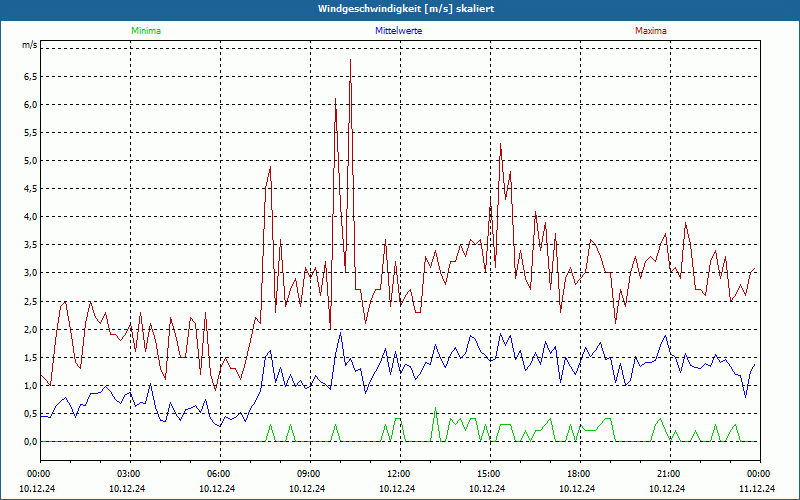The height and width of the screenshot is (500, 800).
Task: Click the 4,0 y-axis value
Action: 30,217
